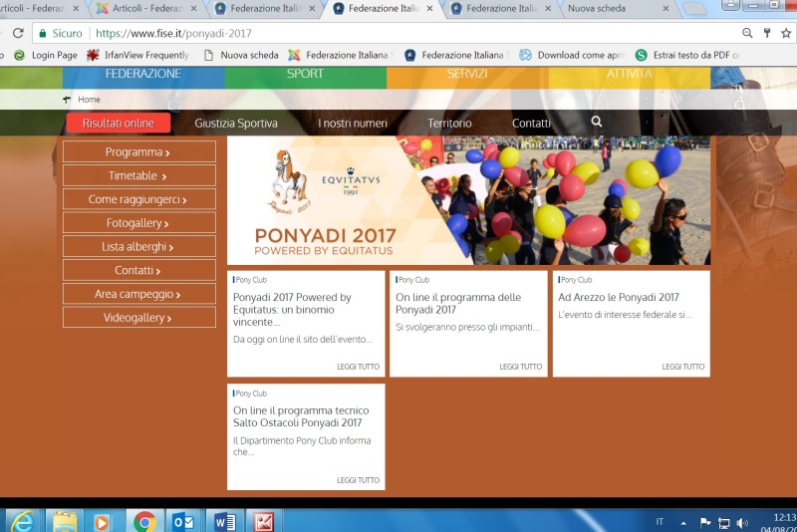797x532 pixels.
Task: Open the saved passwords key icon
Action: (767, 33)
